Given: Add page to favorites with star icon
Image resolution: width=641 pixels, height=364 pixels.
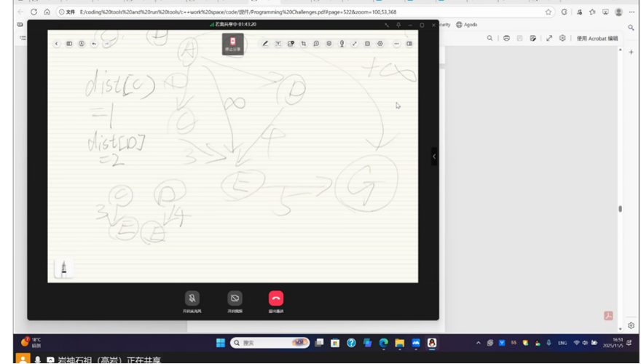Looking at the screenshot, I should (x=548, y=12).
